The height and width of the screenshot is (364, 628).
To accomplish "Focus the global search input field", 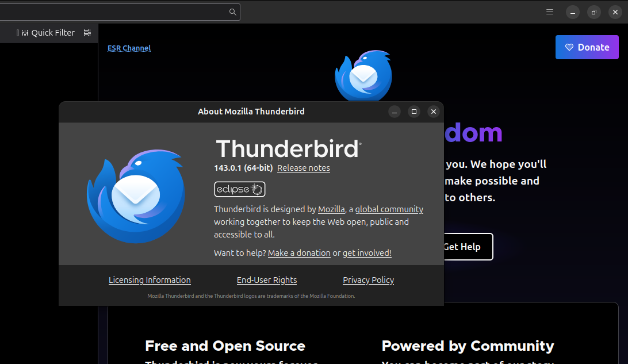I will coord(115,12).
